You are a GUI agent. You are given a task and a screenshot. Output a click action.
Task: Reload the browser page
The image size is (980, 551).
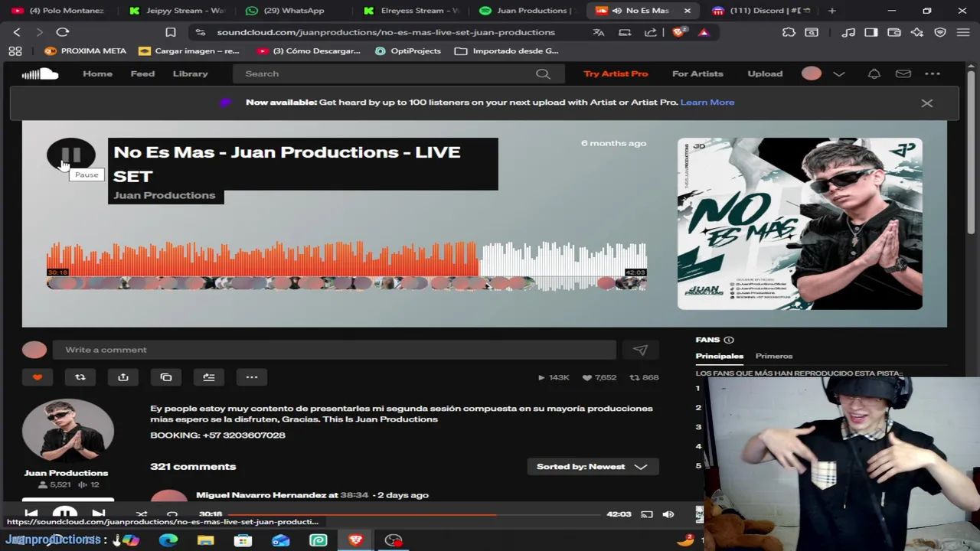[x=63, y=32]
